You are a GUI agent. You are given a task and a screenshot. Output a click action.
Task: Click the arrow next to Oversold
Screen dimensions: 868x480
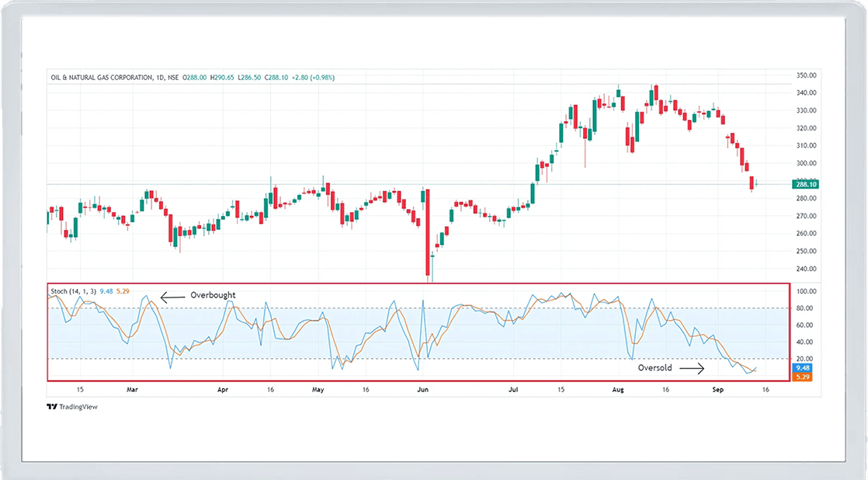pos(692,369)
